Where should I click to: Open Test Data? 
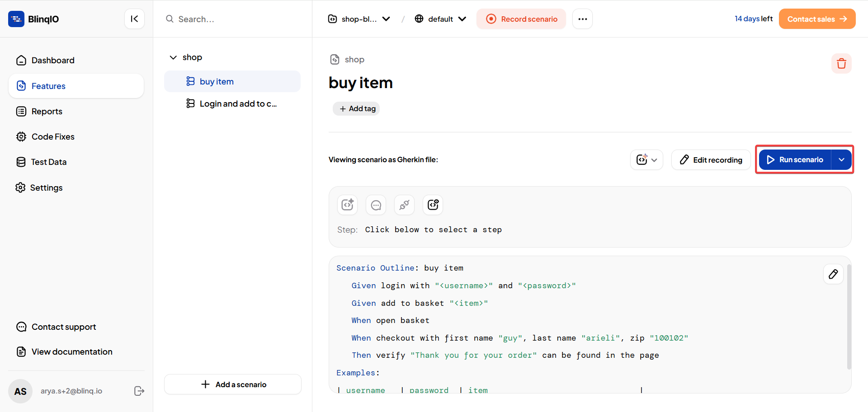[76, 162]
